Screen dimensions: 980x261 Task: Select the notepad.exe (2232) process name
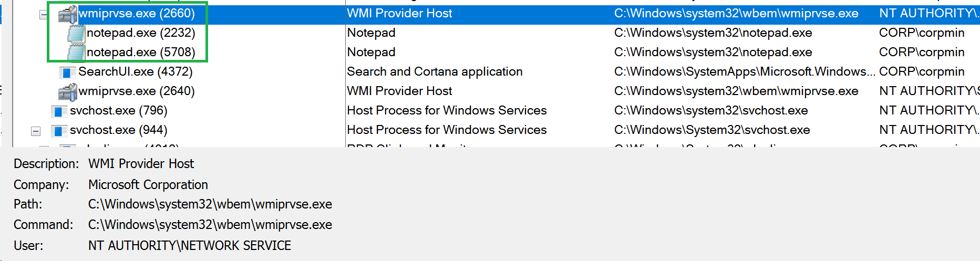click(141, 33)
